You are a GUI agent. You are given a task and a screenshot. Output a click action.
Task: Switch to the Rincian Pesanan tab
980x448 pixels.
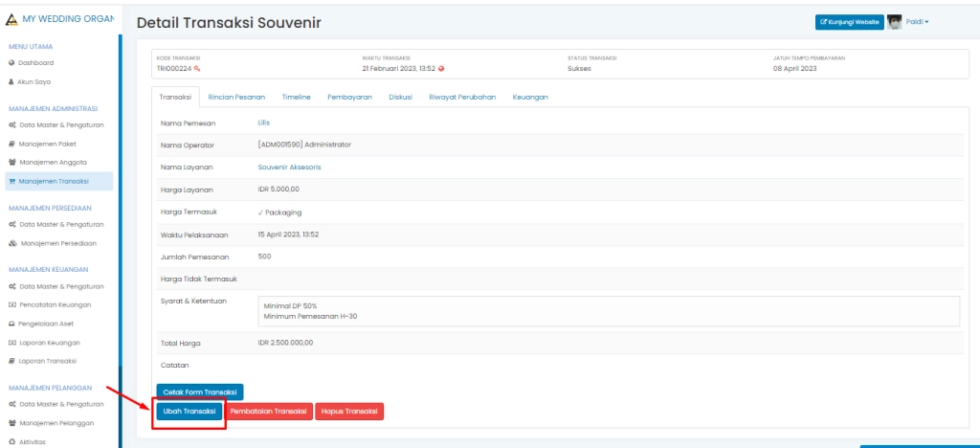[236, 98]
